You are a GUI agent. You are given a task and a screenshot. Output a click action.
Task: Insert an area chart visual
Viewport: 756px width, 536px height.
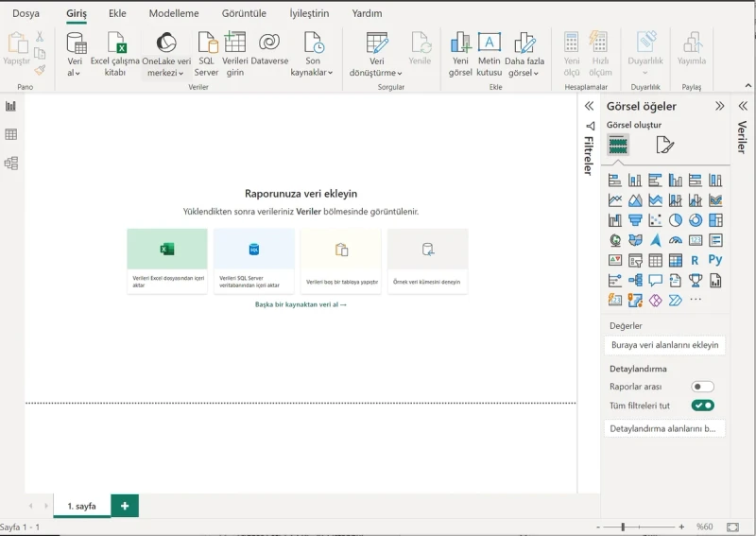[635, 199]
